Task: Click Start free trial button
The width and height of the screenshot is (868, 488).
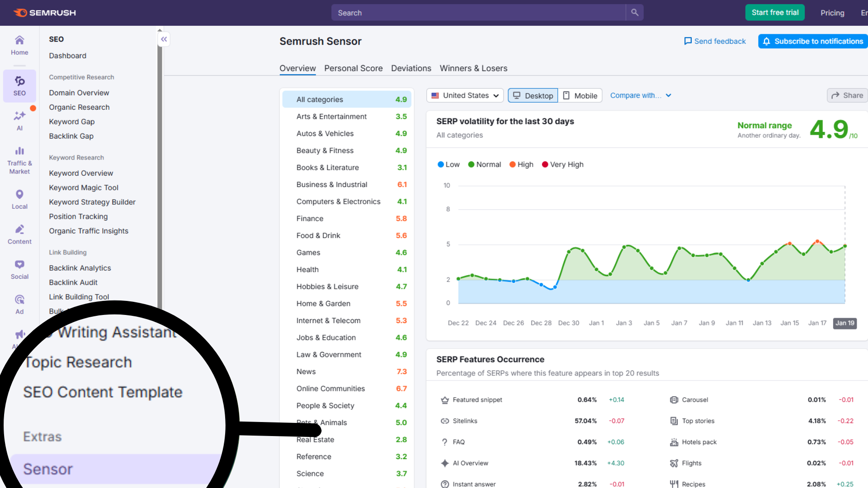Action: [x=775, y=13]
